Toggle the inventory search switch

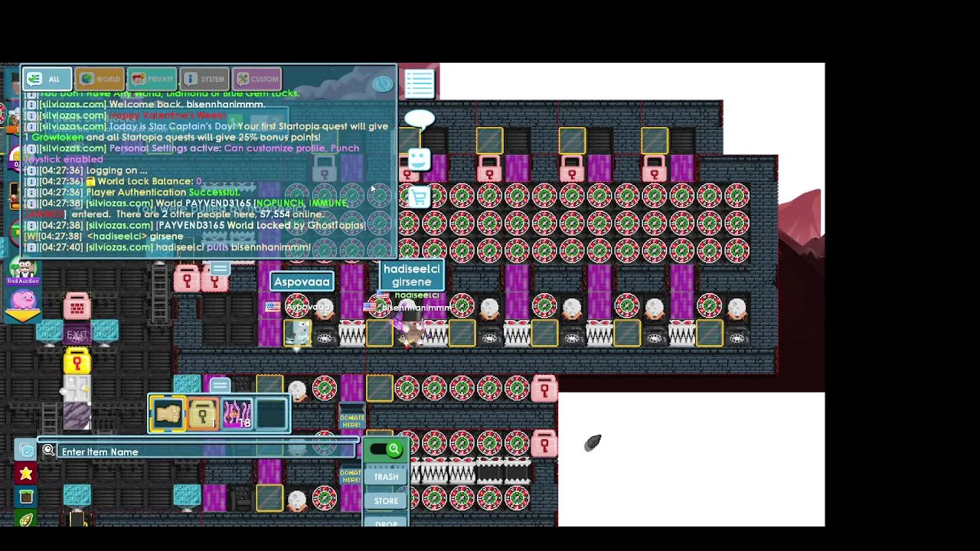(x=386, y=450)
